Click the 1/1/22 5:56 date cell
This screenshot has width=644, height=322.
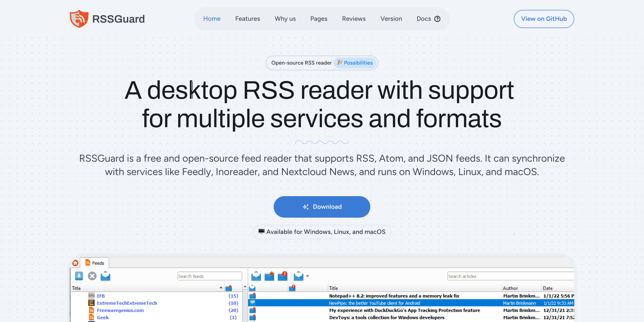tap(559, 296)
